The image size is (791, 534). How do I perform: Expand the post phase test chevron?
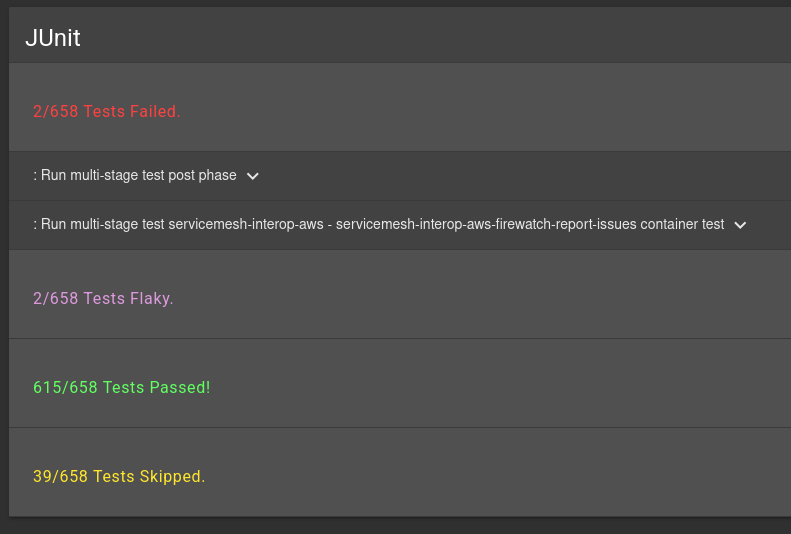click(x=253, y=176)
